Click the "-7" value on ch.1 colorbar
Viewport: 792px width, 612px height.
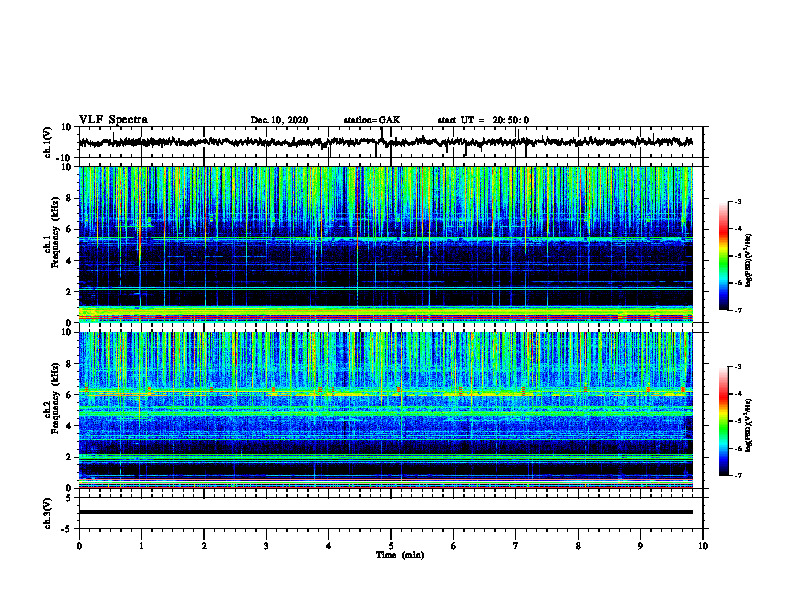pyautogui.click(x=736, y=310)
